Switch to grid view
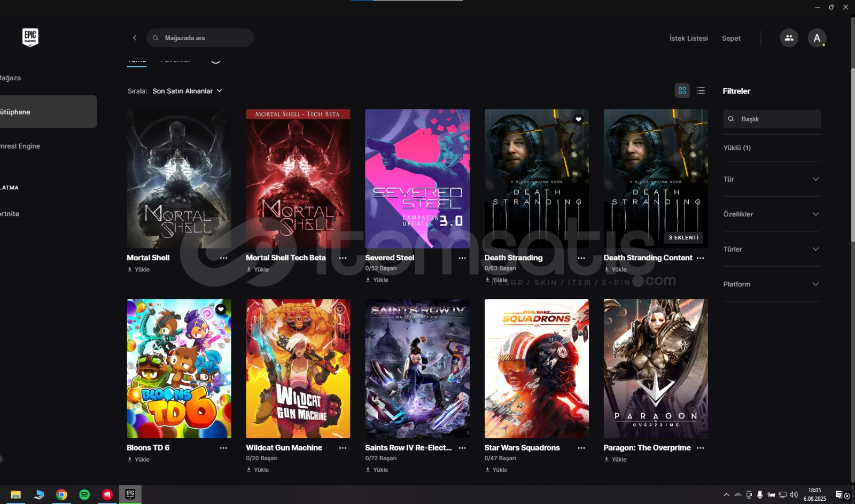Viewport: 855px width, 504px height. [x=682, y=91]
